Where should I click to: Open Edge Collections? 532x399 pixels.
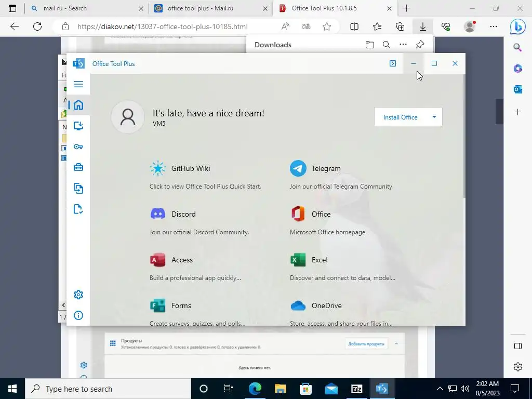click(400, 26)
